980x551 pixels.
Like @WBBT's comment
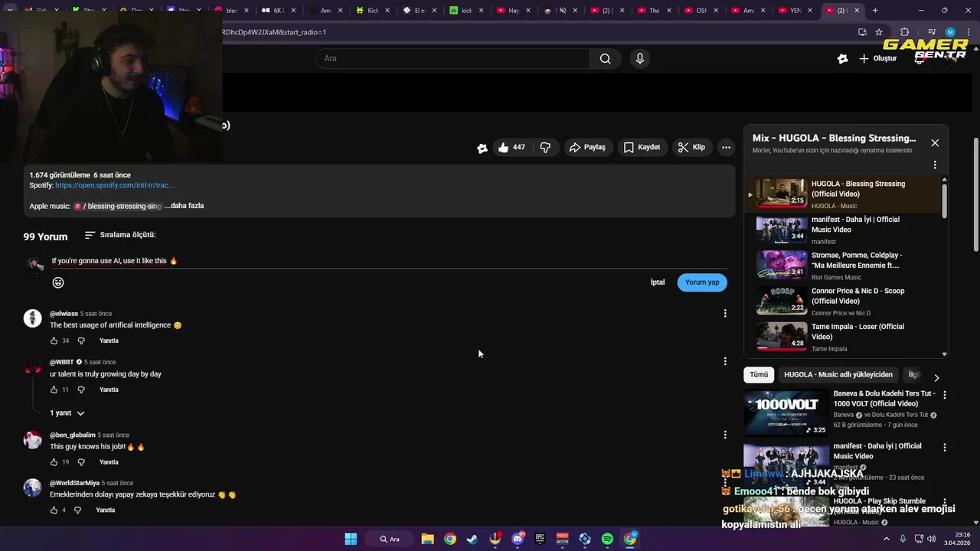(54, 390)
